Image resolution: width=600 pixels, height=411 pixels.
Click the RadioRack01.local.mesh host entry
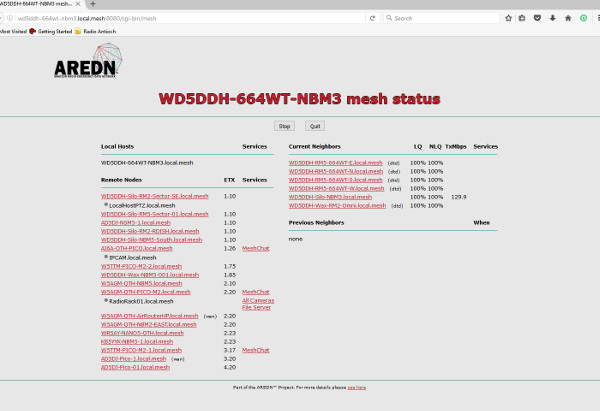[x=141, y=301]
